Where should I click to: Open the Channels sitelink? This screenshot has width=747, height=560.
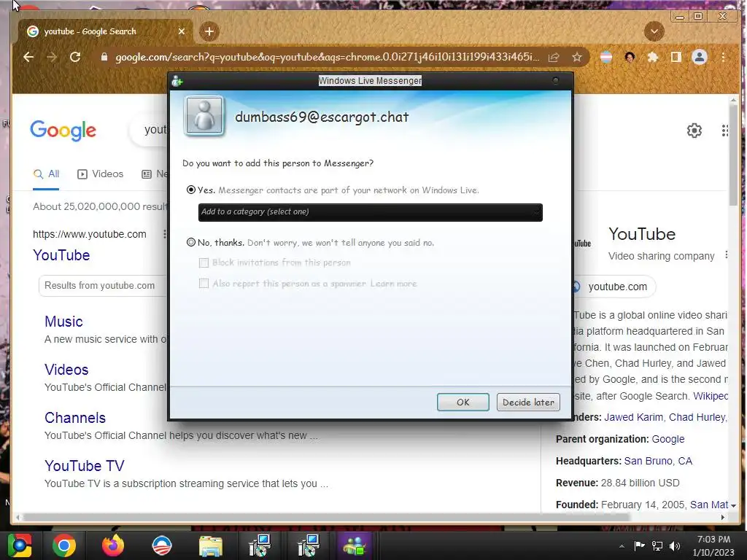pos(75,418)
